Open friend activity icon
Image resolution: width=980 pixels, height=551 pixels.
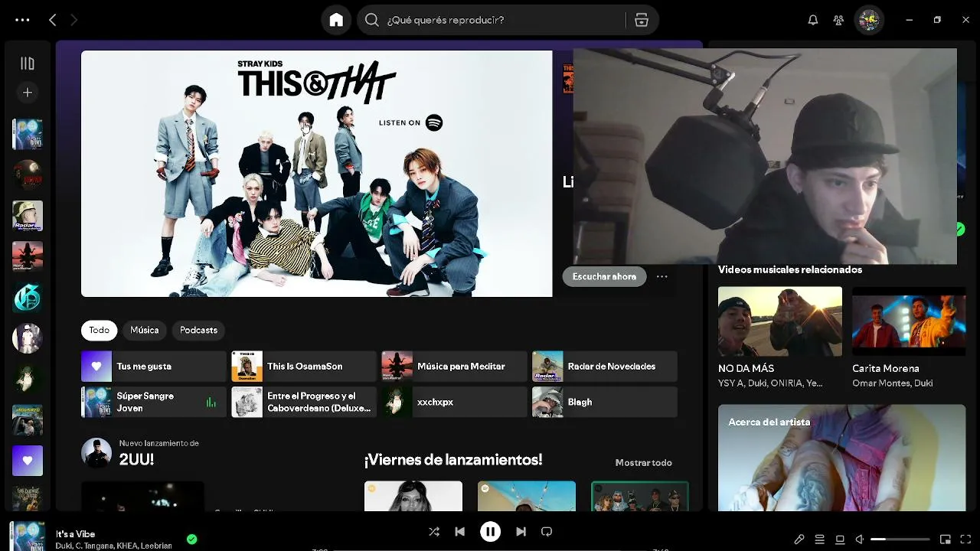pyautogui.click(x=839, y=20)
